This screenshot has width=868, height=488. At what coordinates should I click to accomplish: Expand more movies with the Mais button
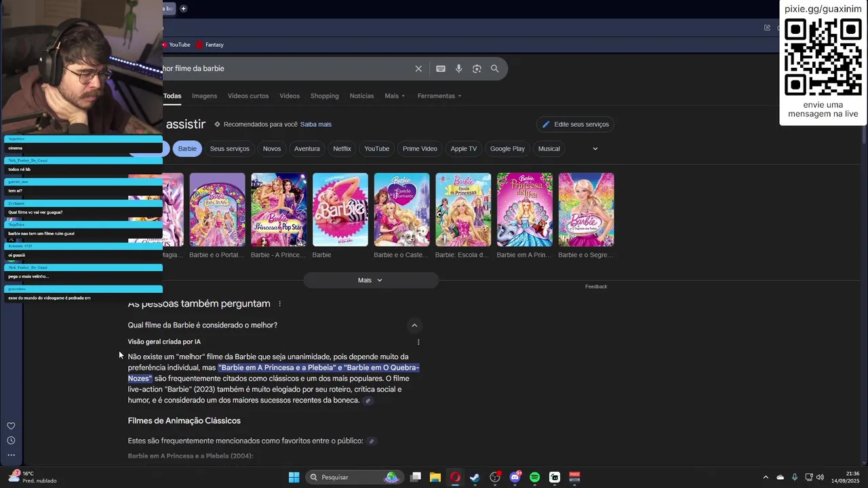click(371, 281)
